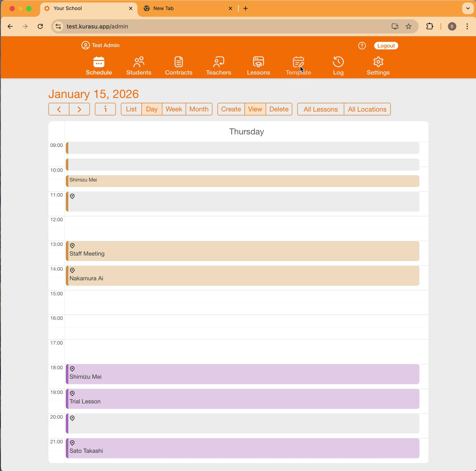Open the Teachers section
Viewport: 476px width, 471px height.
pos(219,66)
